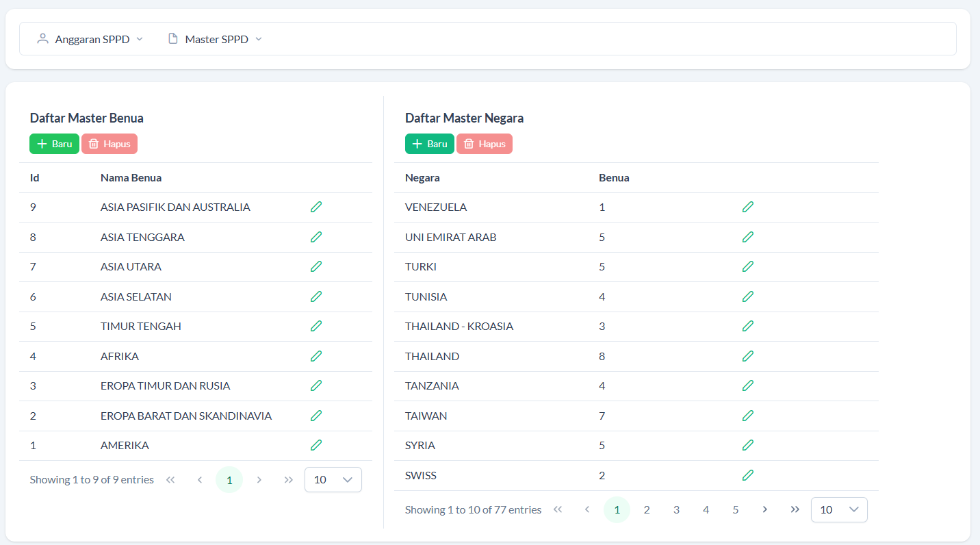Viewport: 980px width, 545px height.
Task: Click Hapus button under Daftar Master Benua
Action: coord(109,144)
